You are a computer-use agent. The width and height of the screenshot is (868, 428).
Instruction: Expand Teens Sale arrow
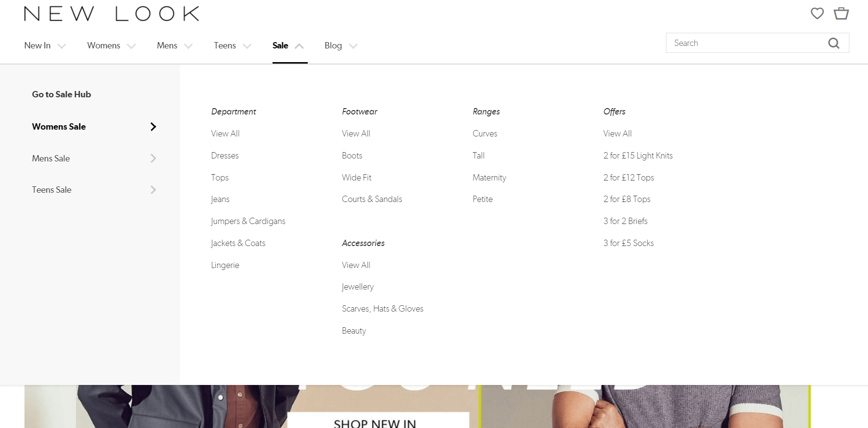153,190
